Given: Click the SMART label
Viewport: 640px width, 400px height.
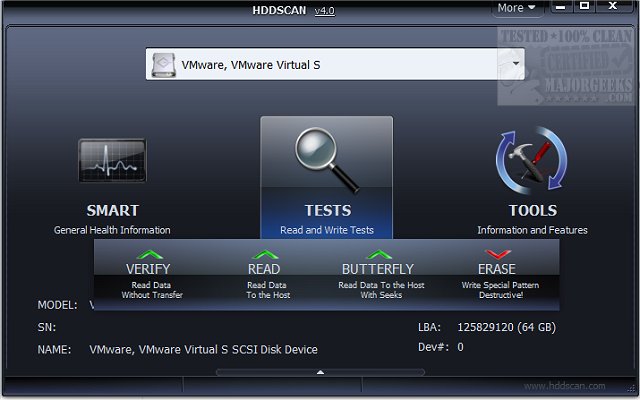Looking at the screenshot, I should [113, 211].
